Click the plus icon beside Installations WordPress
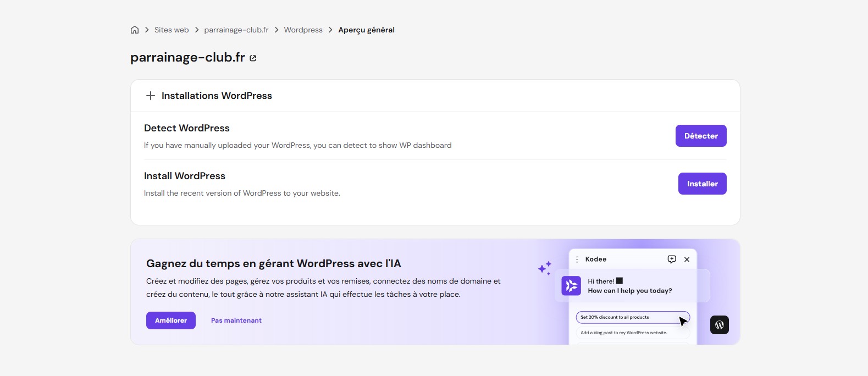 pos(150,96)
